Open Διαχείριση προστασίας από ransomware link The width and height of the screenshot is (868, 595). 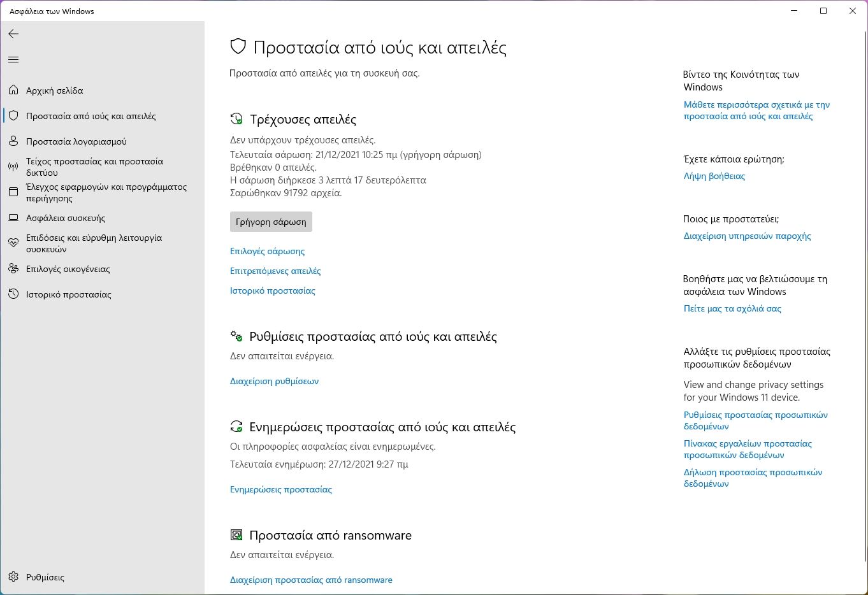pos(311,580)
